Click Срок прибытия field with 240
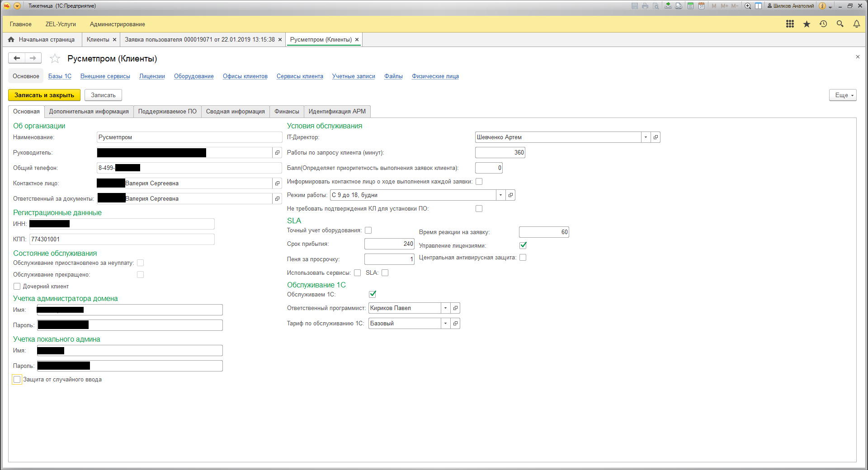868x470 pixels. (x=389, y=244)
